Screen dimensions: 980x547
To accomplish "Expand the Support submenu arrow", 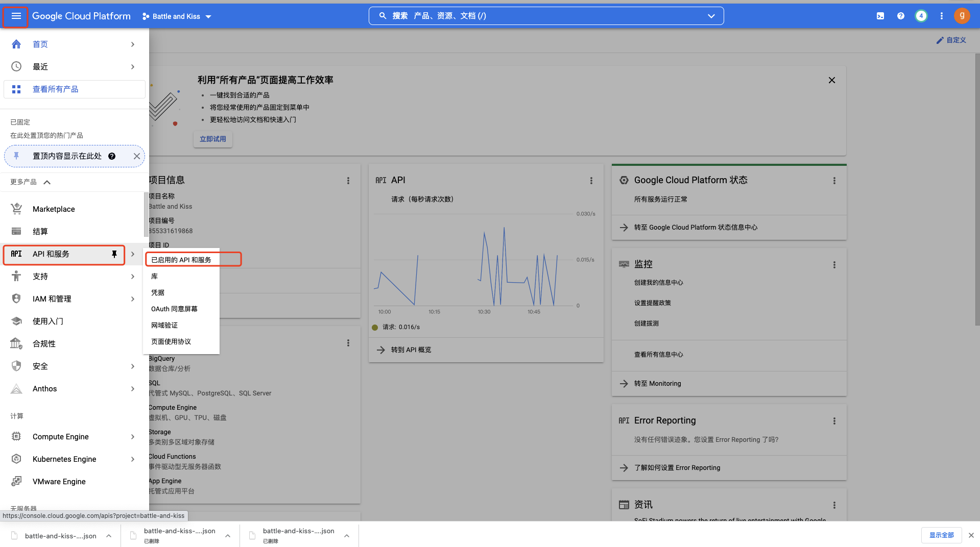I will (133, 277).
